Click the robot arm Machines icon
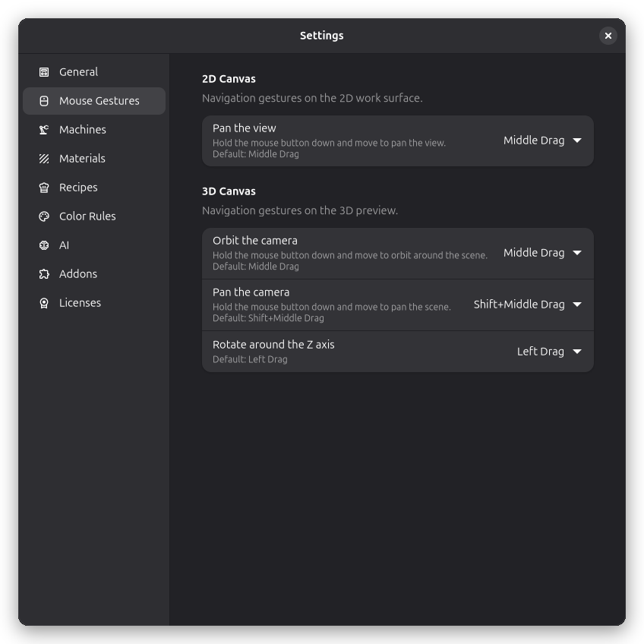Screen dimensions: 644x644 (x=44, y=130)
